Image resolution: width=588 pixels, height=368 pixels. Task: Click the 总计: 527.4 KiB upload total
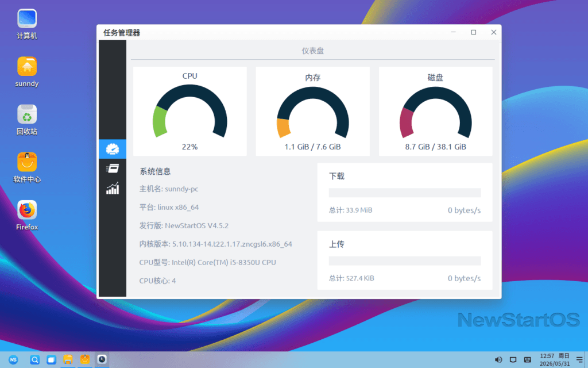[351, 278]
